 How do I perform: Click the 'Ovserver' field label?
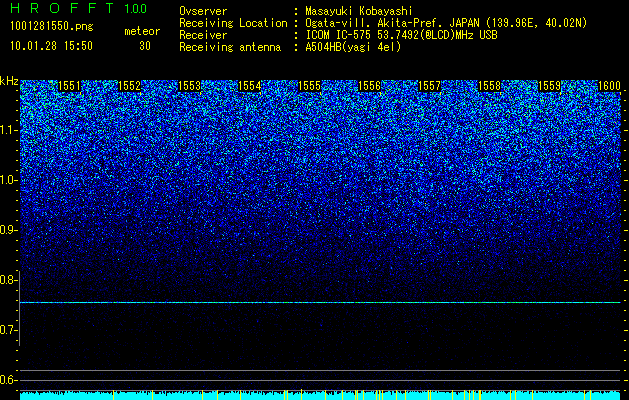tap(203, 11)
